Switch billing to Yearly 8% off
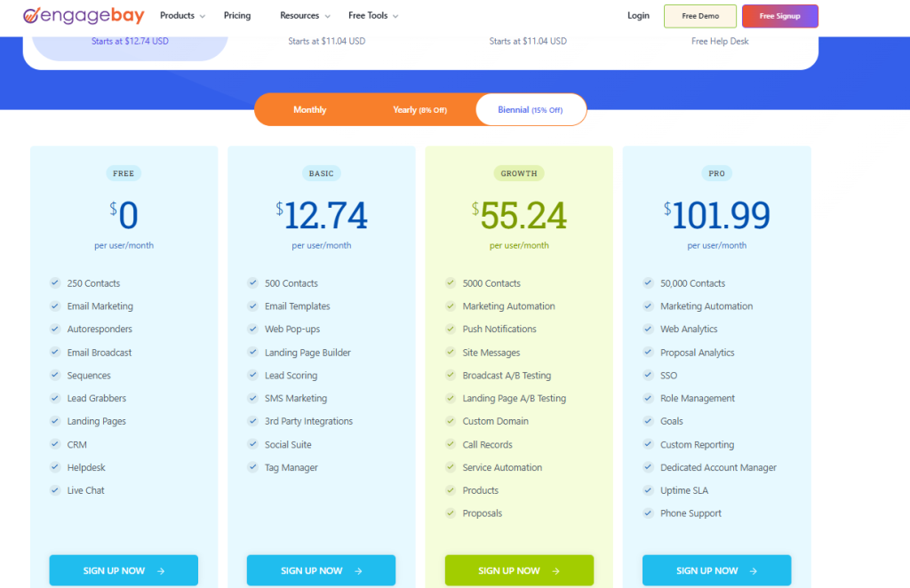Screen dimensions: 910x588 click(x=419, y=109)
